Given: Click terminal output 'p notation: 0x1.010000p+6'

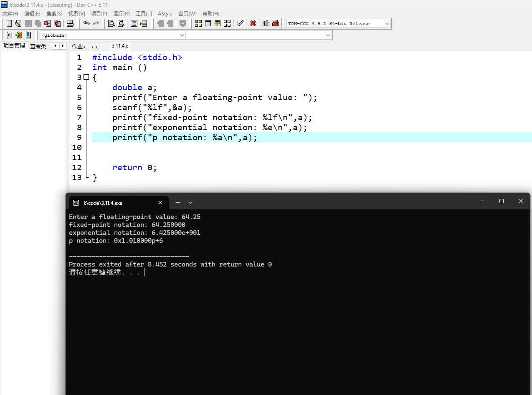Looking at the screenshot, I should click(116, 241).
